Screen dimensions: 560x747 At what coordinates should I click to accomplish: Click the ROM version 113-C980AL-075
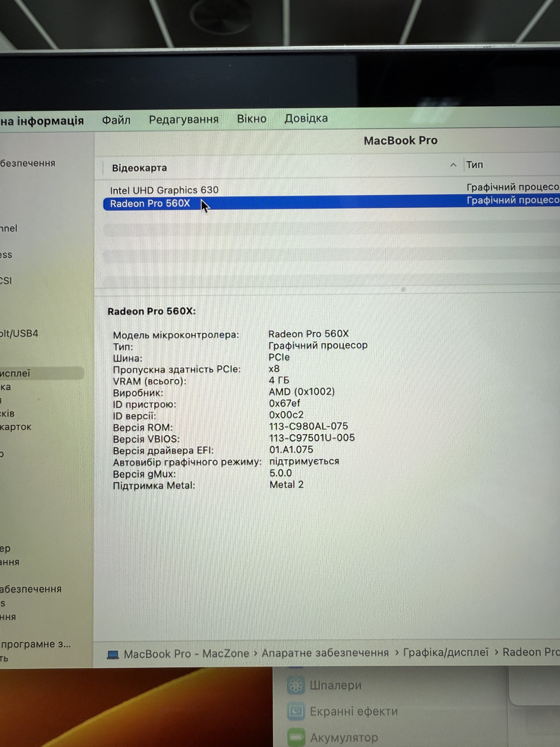309,426
